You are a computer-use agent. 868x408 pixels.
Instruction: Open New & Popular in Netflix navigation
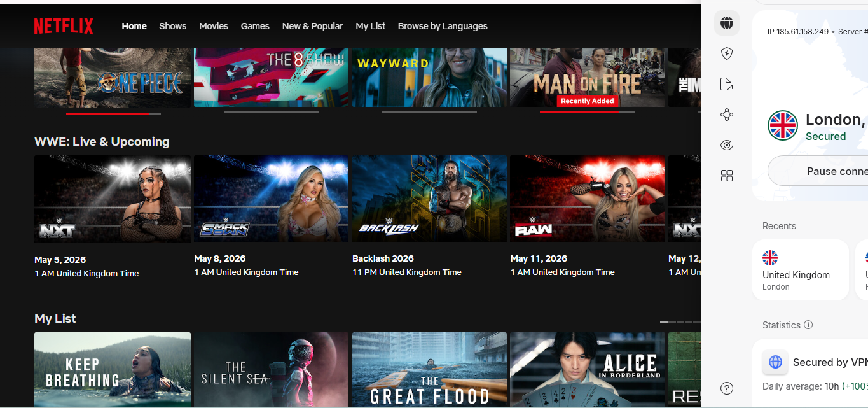pos(312,26)
